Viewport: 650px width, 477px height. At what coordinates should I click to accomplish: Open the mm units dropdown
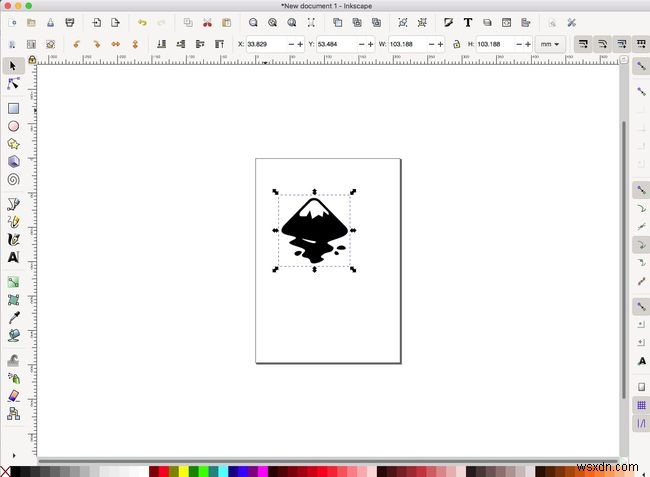550,44
